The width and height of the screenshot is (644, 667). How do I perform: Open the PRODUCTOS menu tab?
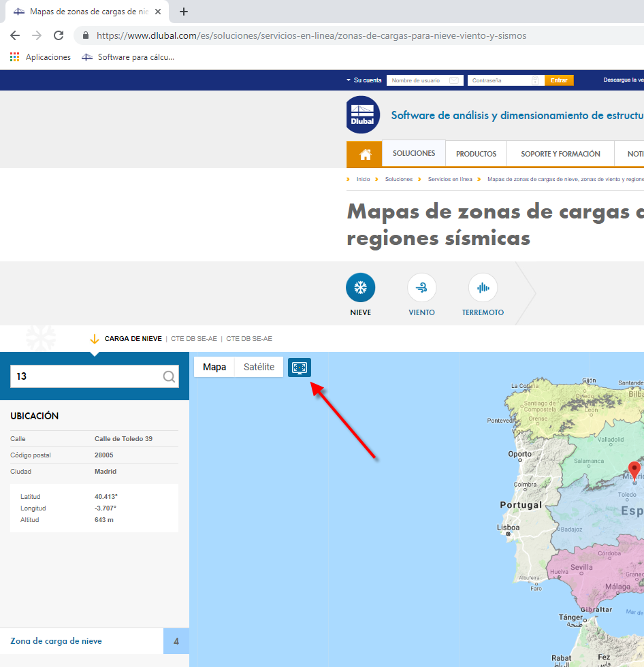pos(476,154)
